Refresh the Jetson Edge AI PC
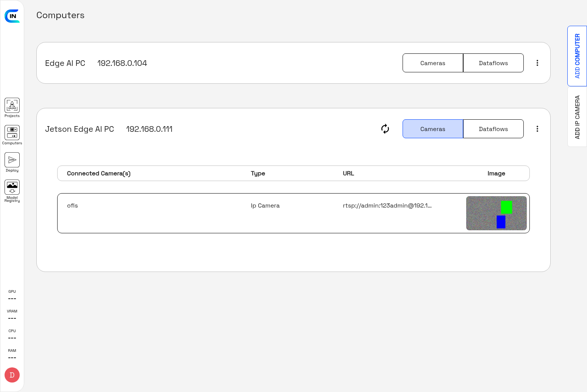 tap(385, 129)
